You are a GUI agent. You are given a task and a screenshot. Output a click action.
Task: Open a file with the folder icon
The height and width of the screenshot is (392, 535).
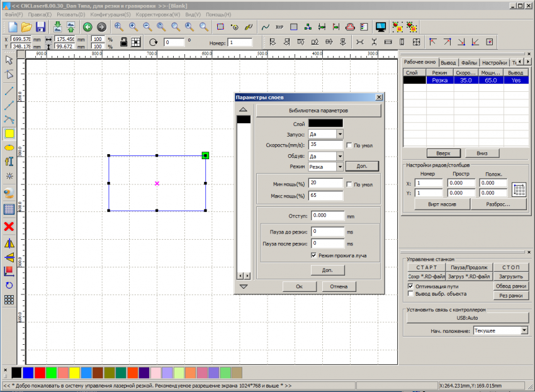(x=26, y=27)
